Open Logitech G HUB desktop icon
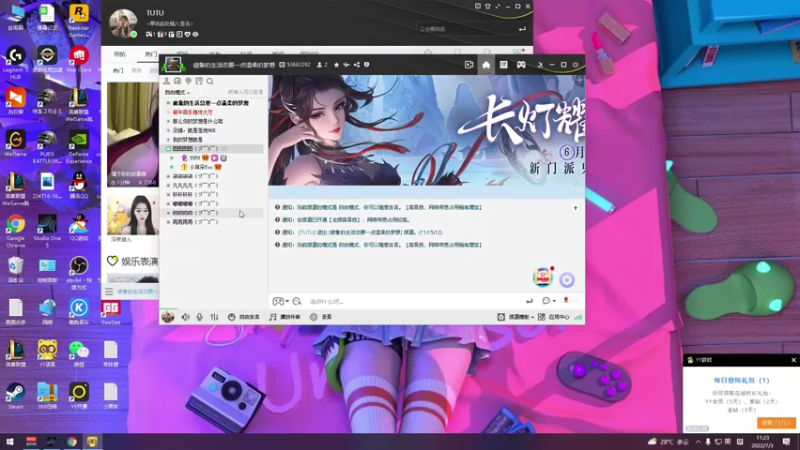 pos(15,63)
